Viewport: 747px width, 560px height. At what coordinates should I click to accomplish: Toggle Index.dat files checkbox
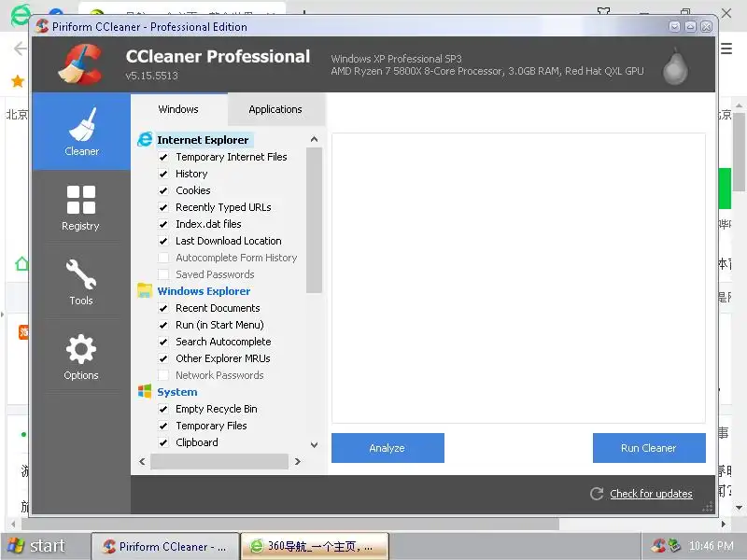pos(163,224)
